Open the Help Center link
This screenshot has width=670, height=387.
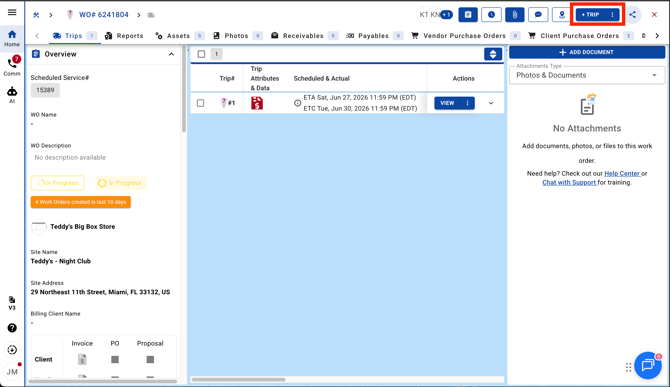622,173
